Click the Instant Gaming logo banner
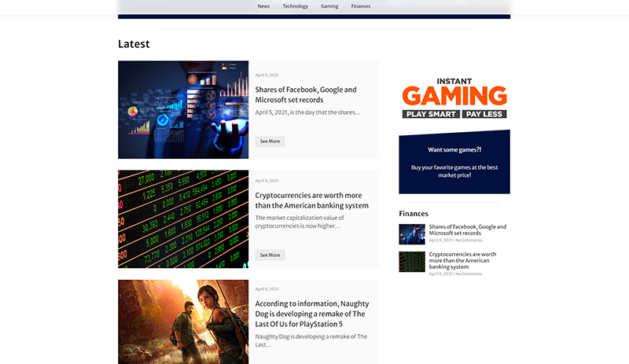 click(454, 98)
